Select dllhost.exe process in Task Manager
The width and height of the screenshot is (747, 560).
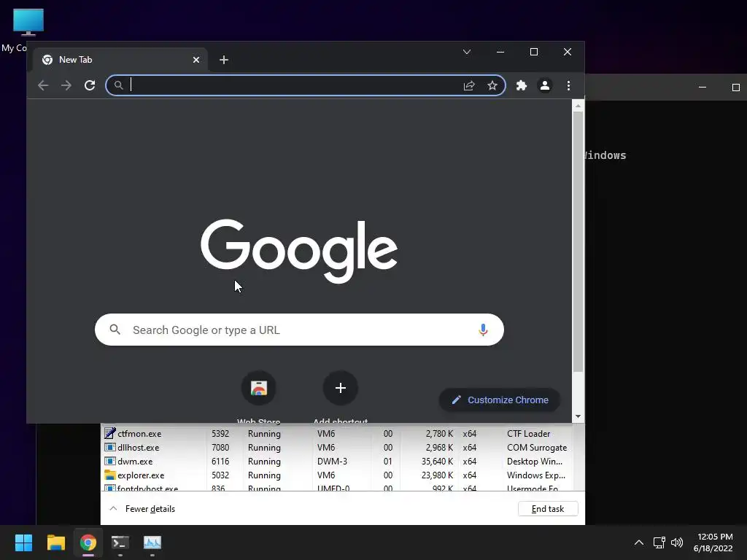click(x=337, y=448)
